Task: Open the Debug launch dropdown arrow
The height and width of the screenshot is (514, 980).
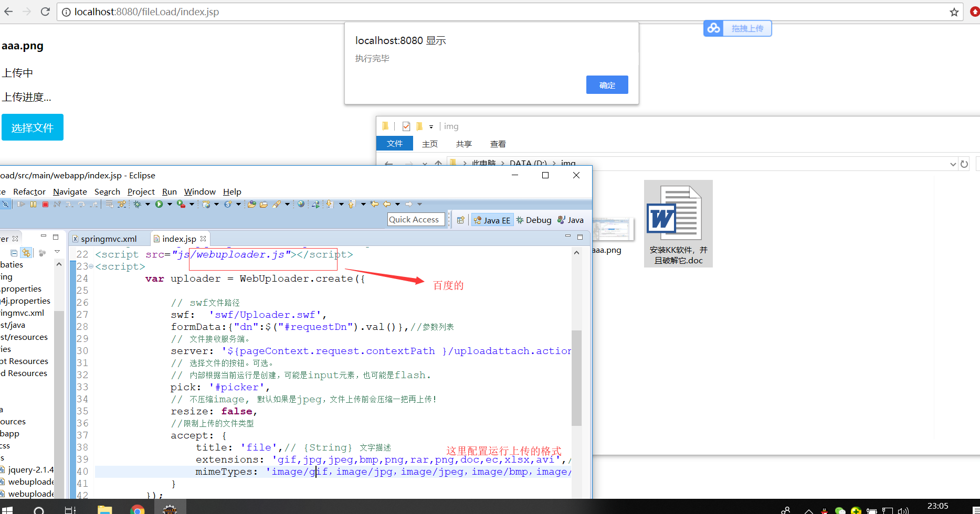Action: point(147,204)
